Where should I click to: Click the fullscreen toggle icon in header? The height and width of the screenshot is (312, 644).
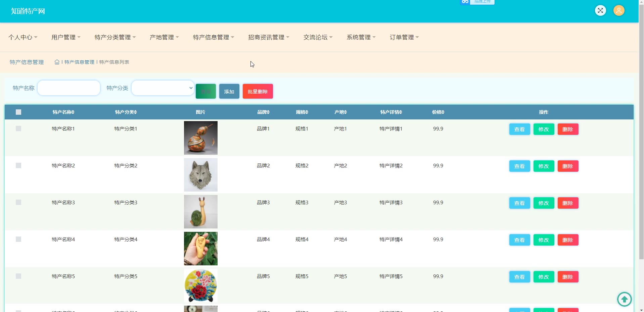point(600,10)
